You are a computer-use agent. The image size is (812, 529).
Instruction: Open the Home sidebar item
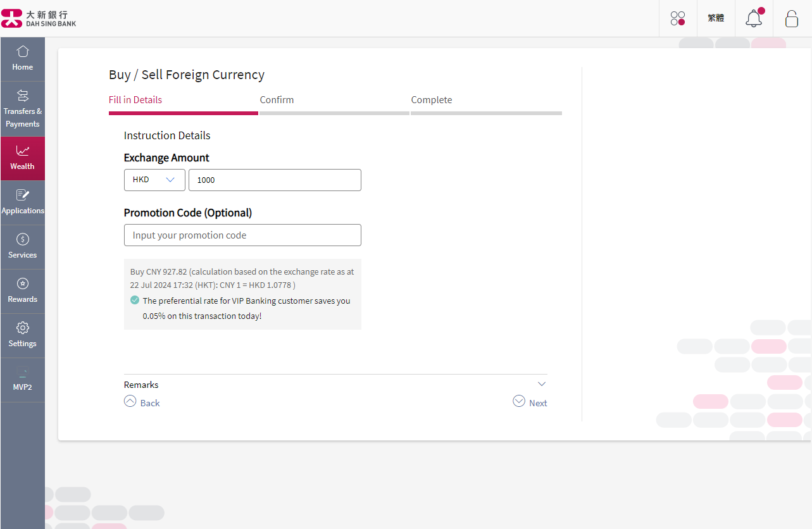pyautogui.click(x=23, y=59)
